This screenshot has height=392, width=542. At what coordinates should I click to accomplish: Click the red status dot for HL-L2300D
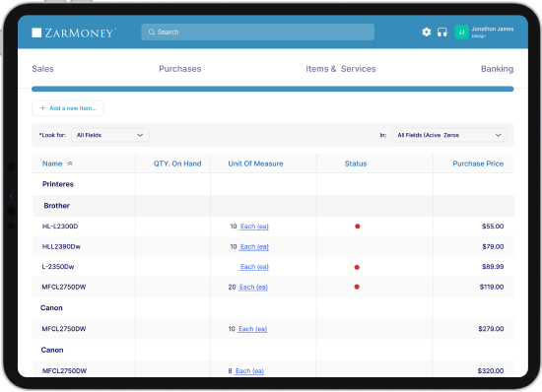[x=358, y=227]
